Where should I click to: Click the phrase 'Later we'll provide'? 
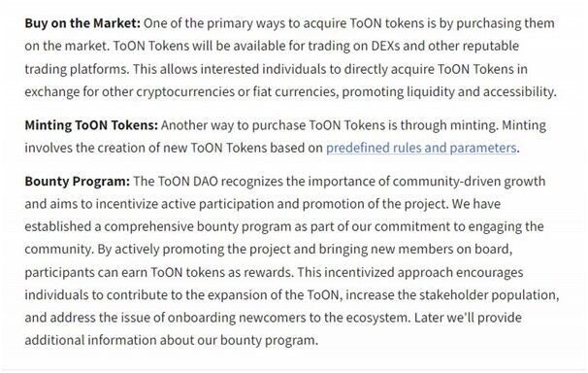pos(468,318)
